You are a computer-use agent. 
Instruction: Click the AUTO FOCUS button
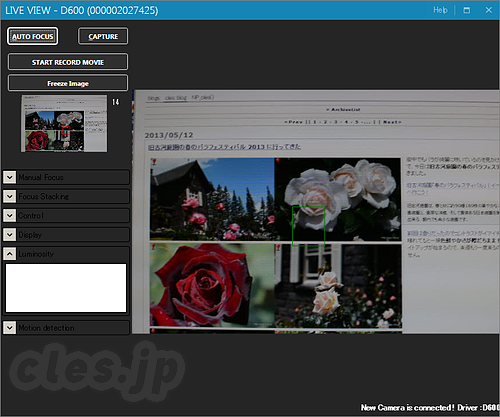[33, 36]
